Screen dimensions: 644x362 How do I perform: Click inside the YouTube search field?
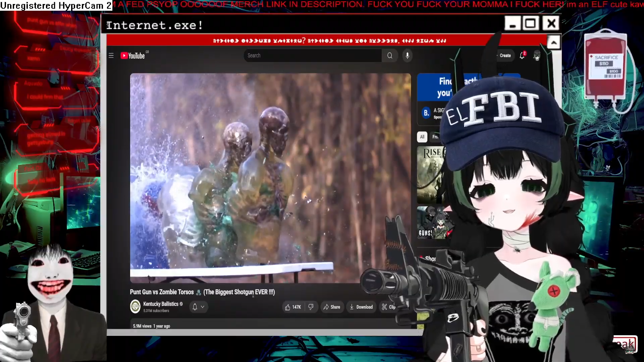pyautogui.click(x=312, y=56)
